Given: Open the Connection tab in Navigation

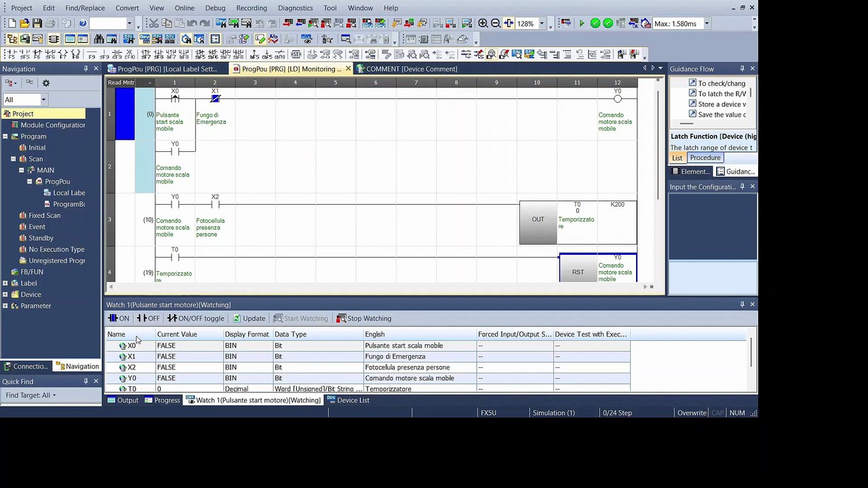Looking at the screenshot, I should (x=26, y=367).
